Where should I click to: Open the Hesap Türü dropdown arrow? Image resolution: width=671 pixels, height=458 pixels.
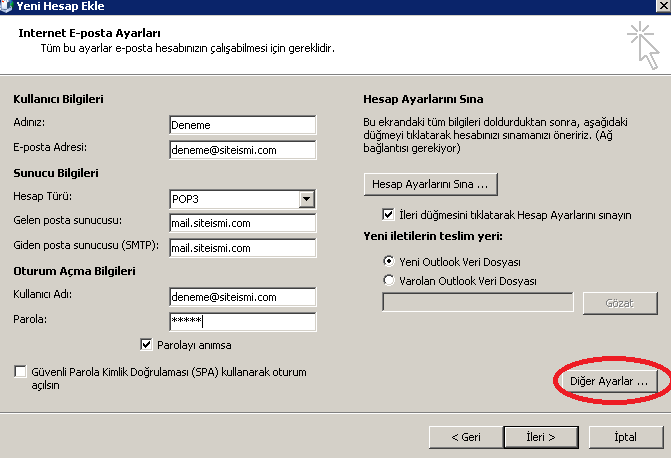click(x=306, y=199)
